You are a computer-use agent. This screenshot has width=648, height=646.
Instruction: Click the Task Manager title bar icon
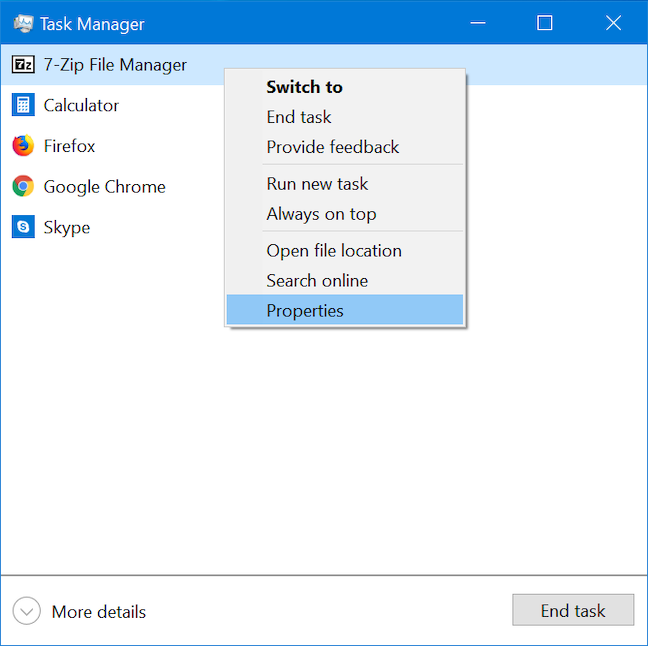coord(23,24)
